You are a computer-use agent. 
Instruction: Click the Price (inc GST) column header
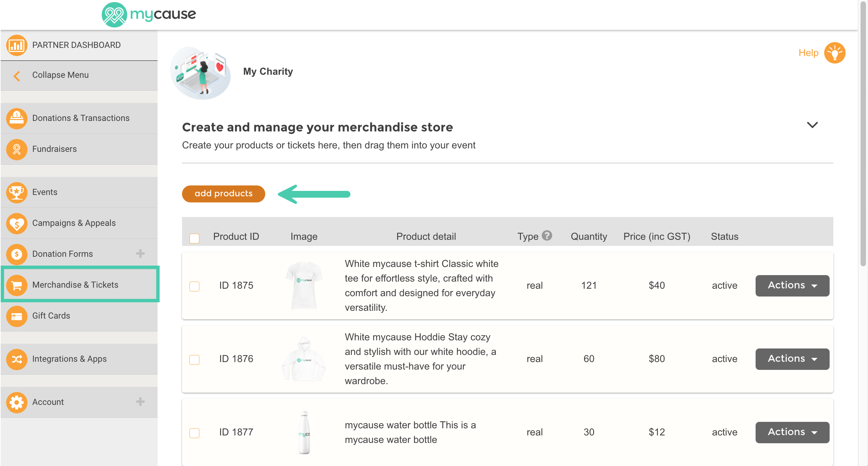pyautogui.click(x=657, y=236)
